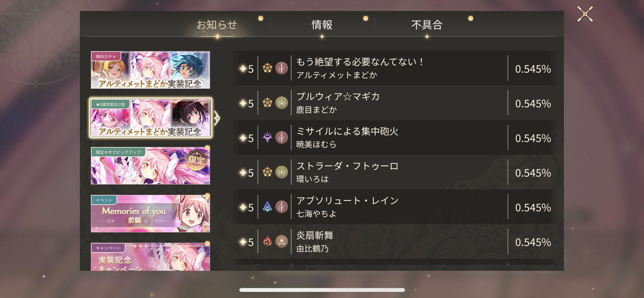The image size is (644, 298).
Task: Click role icon on 由比鶴乃 row
Action: tap(281, 242)
